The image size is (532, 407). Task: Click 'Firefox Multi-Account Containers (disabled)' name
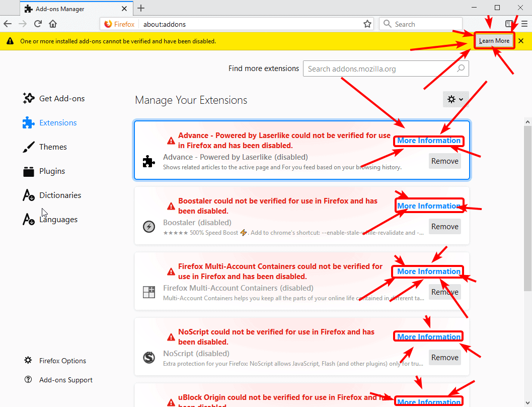tap(238, 288)
